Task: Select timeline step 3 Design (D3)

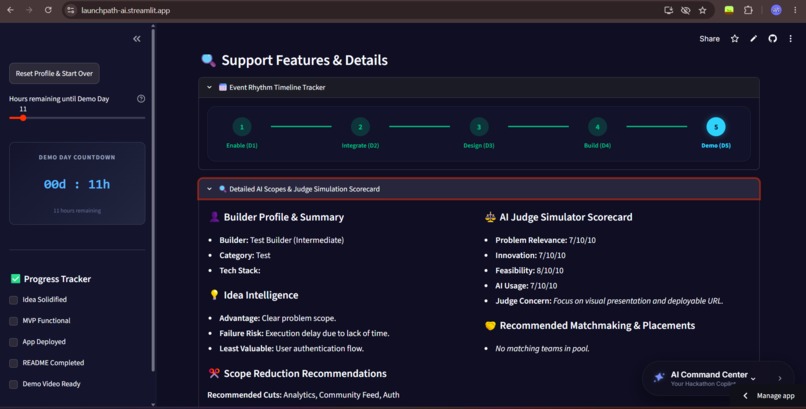Action: tap(479, 127)
